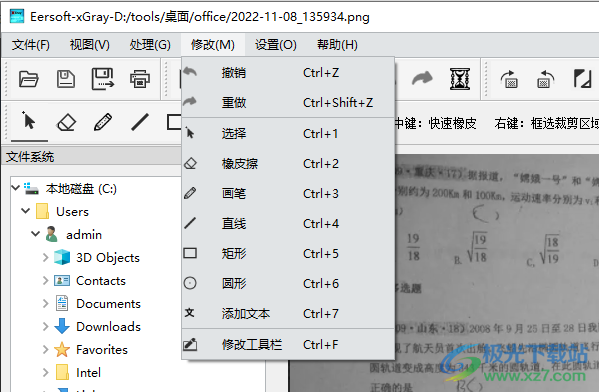
Task: Expand the Intel folder
Action: 45,372
